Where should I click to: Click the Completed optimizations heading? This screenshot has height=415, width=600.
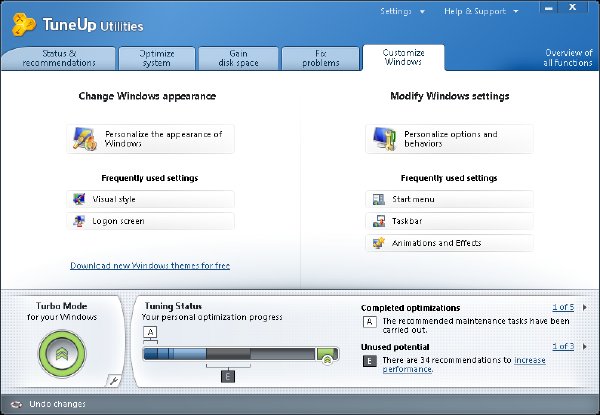coord(411,308)
